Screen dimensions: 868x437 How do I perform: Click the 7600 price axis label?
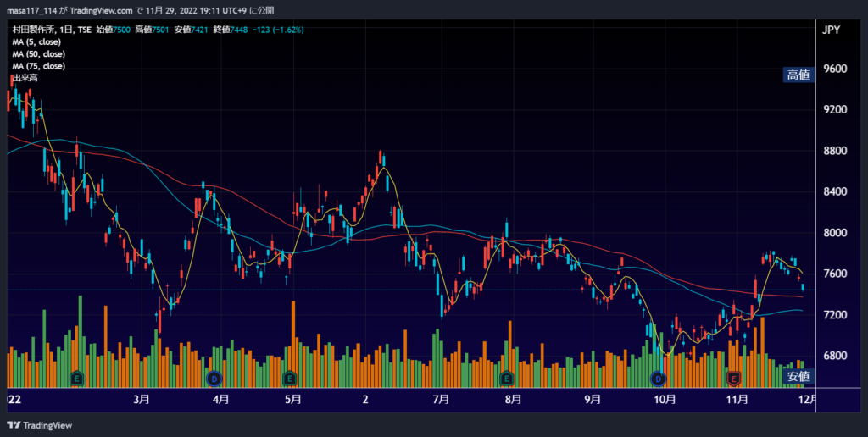click(835, 274)
